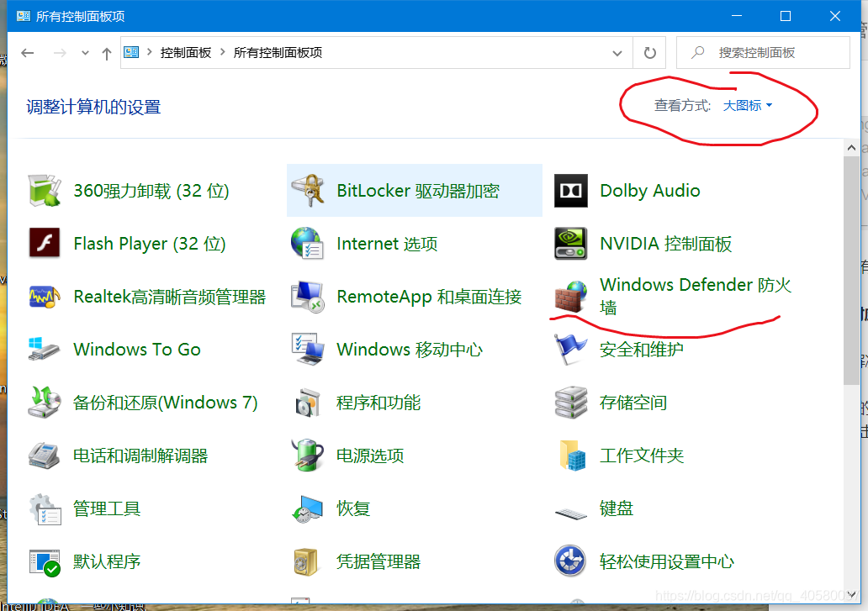Image resolution: width=868 pixels, height=611 pixels.
Task: Open 凭据管理器 text link
Action: (378, 561)
